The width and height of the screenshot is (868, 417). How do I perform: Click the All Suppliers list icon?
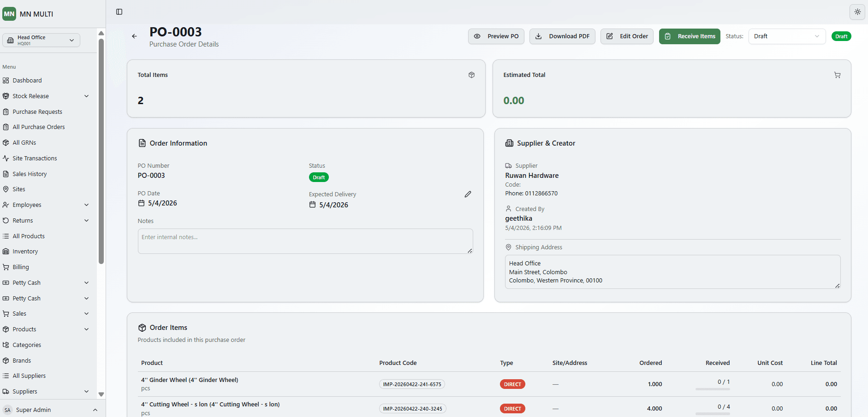click(x=6, y=376)
